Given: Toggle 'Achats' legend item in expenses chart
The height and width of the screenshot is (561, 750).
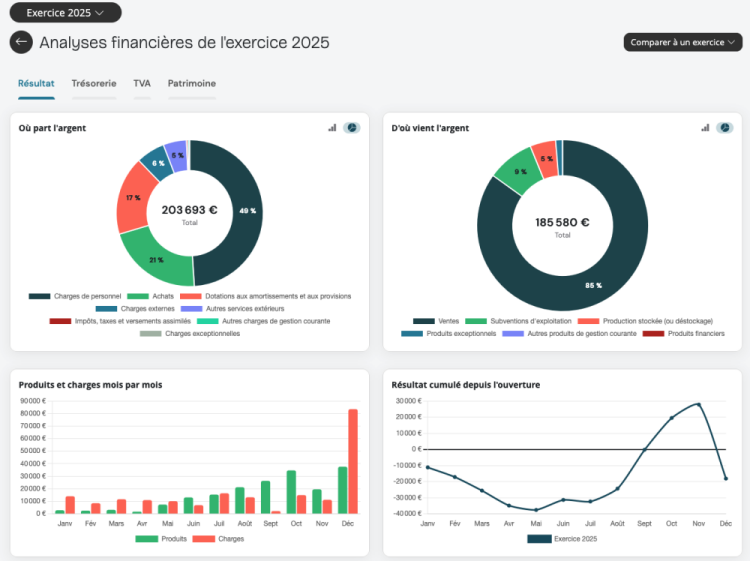Looking at the screenshot, I should 150,296.
